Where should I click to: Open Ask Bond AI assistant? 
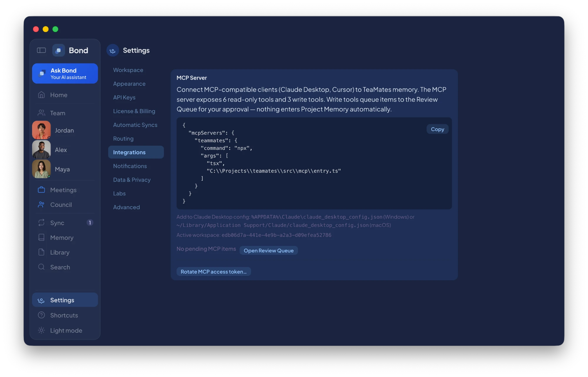(x=65, y=73)
